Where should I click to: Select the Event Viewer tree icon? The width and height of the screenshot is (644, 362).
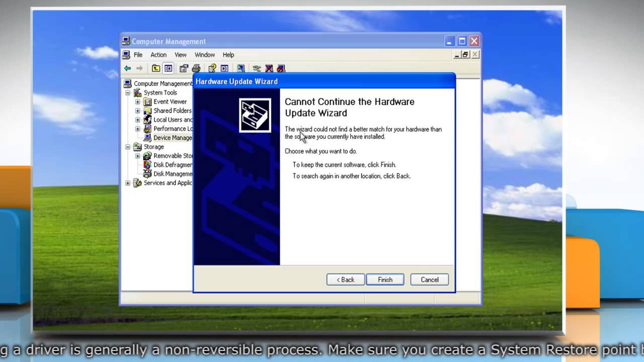point(147,102)
